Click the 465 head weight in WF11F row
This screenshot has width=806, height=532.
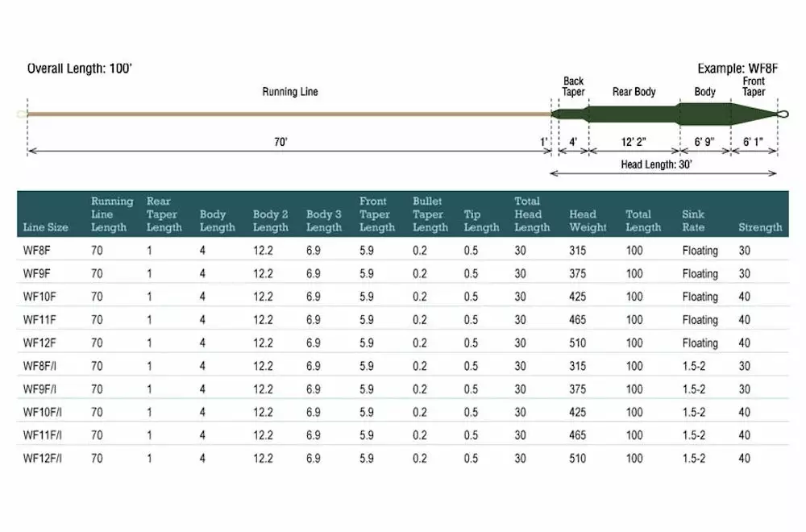(579, 320)
